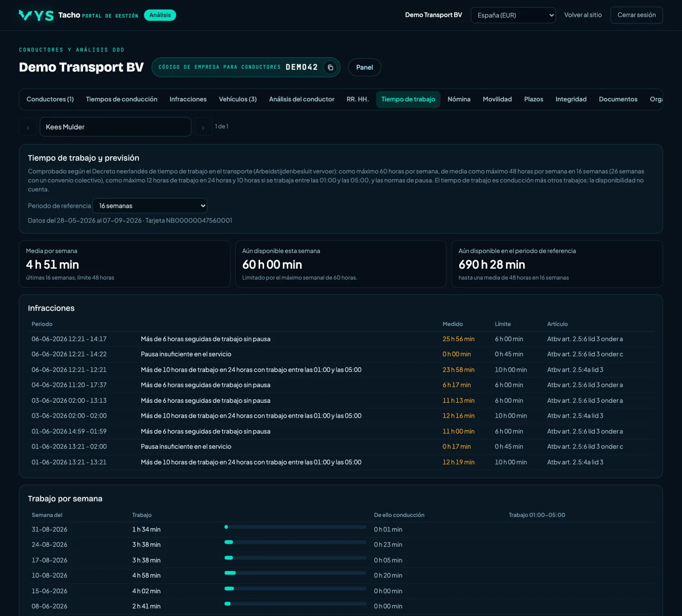Click the Artículo column header

click(x=557, y=324)
